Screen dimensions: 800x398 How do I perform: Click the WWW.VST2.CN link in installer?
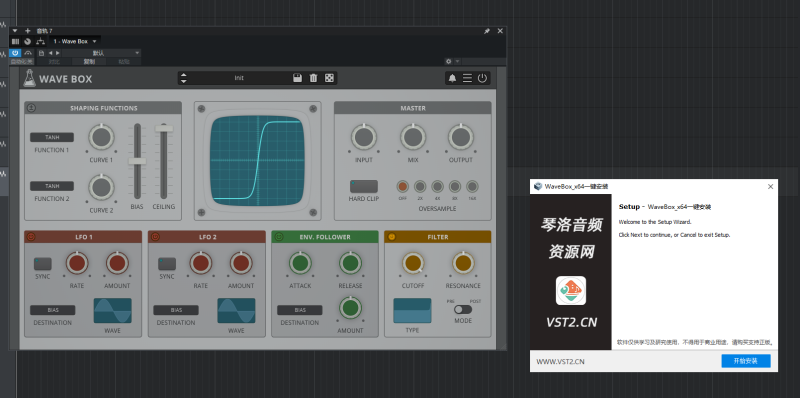pyautogui.click(x=560, y=361)
